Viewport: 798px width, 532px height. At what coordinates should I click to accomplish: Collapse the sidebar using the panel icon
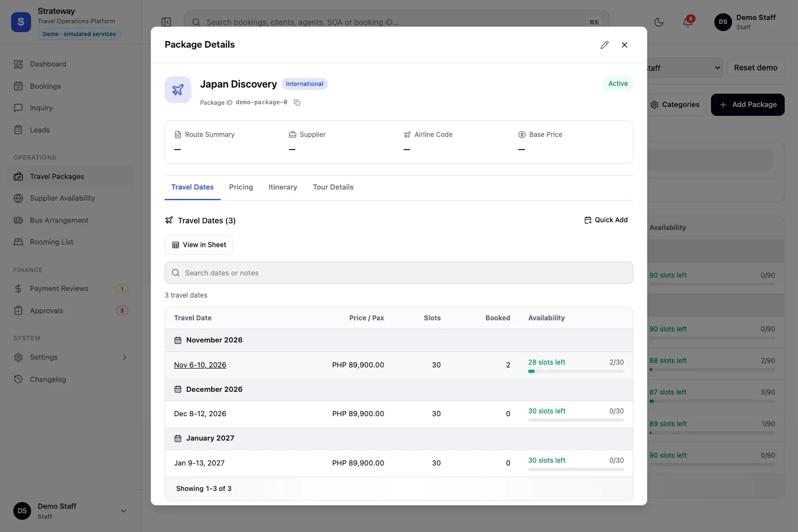pos(166,22)
